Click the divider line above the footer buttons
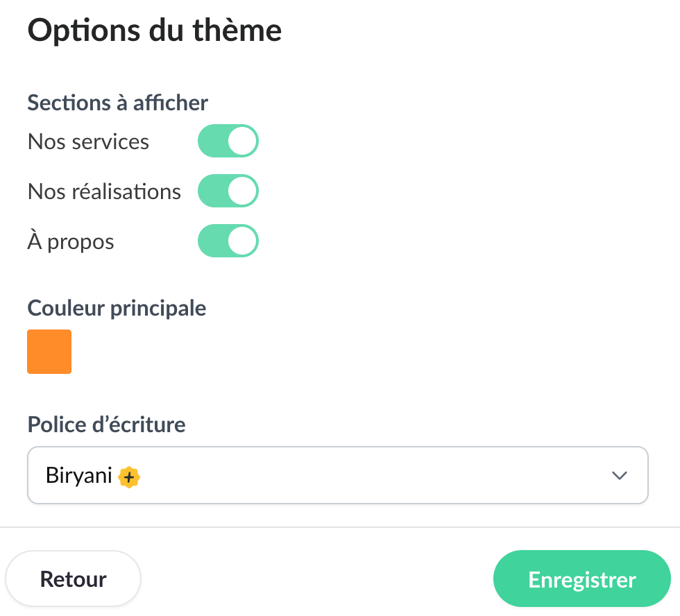Screen dimensions: 680x616 (340, 527)
